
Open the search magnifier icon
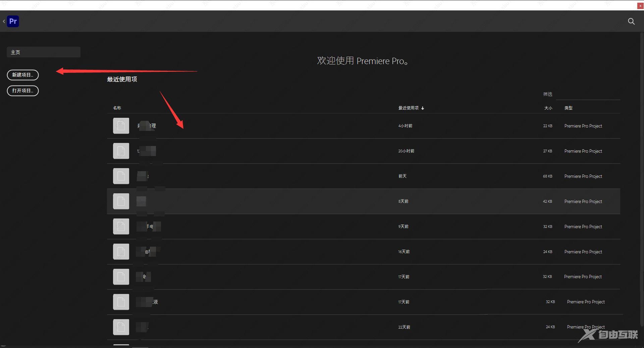click(x=631, y=21)
